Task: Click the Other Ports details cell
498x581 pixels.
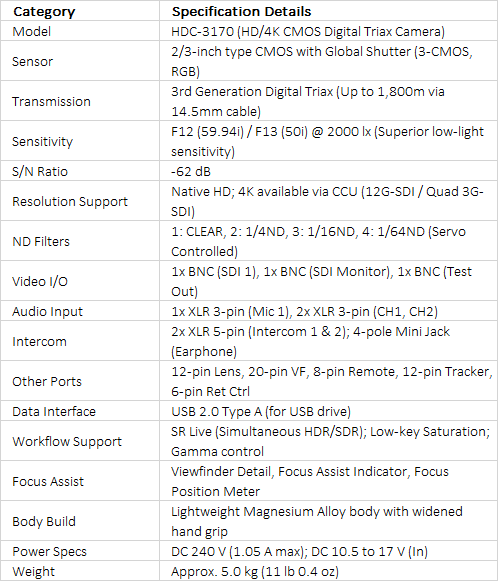Action: (x=329, y=381)
